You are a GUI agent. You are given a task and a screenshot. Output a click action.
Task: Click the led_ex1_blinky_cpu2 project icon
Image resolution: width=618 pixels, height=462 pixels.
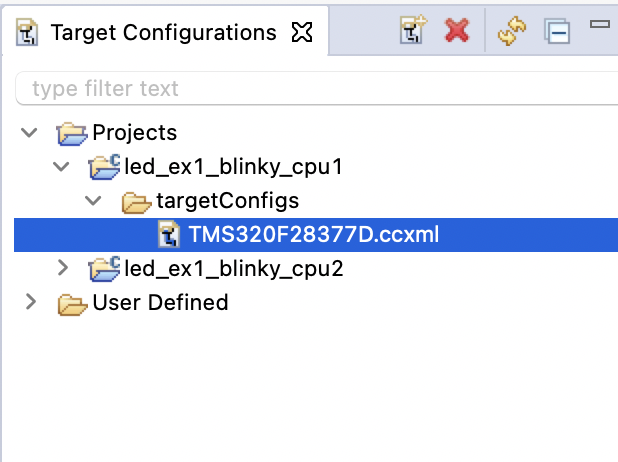pyautogui.click(x=104, y=269)
